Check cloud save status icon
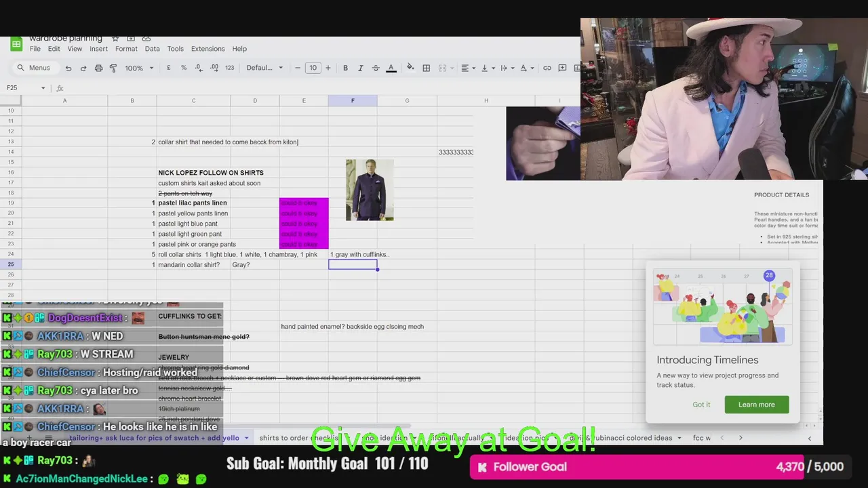This screenshot has height=488, width=868. (x=146, y=39)
